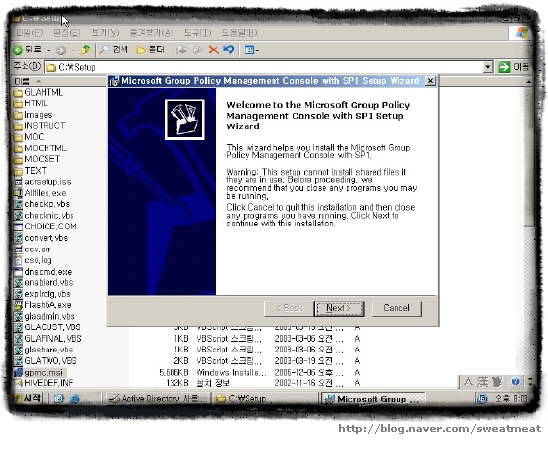
Task: Select the HIVEDEF.INF file
Action: tap(44, 383)
